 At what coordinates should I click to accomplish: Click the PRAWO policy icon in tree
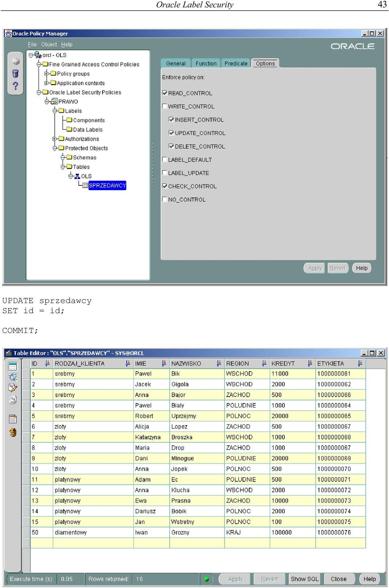click(x=54, y=101)
